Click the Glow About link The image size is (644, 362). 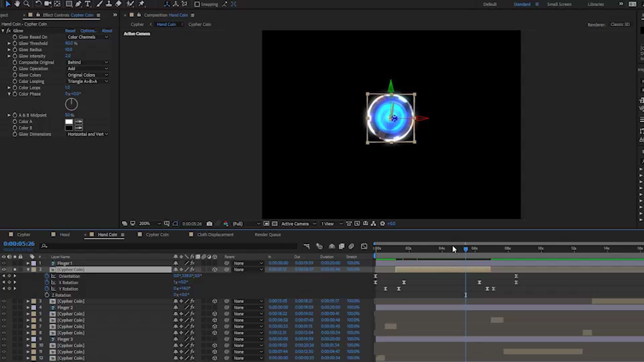tap(107, 31)
